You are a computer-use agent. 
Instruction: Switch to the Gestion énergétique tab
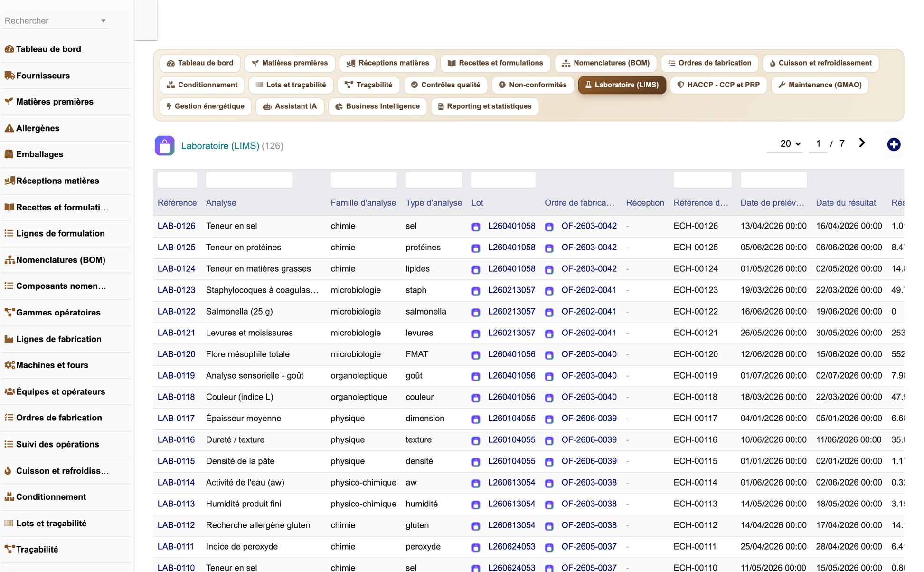[205, 106]
